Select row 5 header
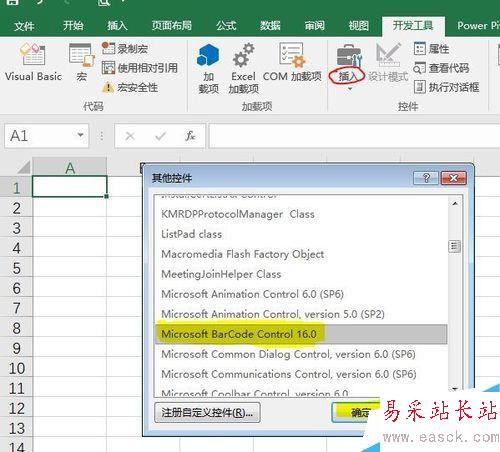Viewport: 500px width, 452px height. 16,268
